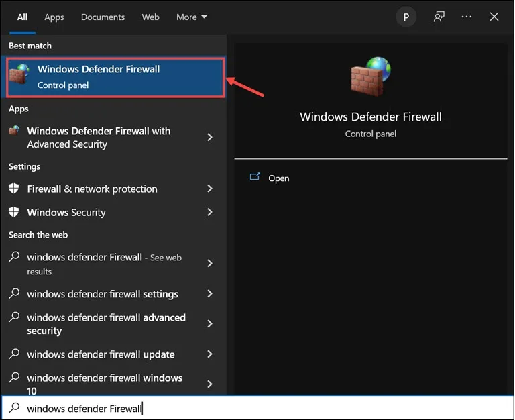The height and width of the screenshot is (420, 515).
Task: Click the 'Settings' section heading
Action: tap(24, 166)
